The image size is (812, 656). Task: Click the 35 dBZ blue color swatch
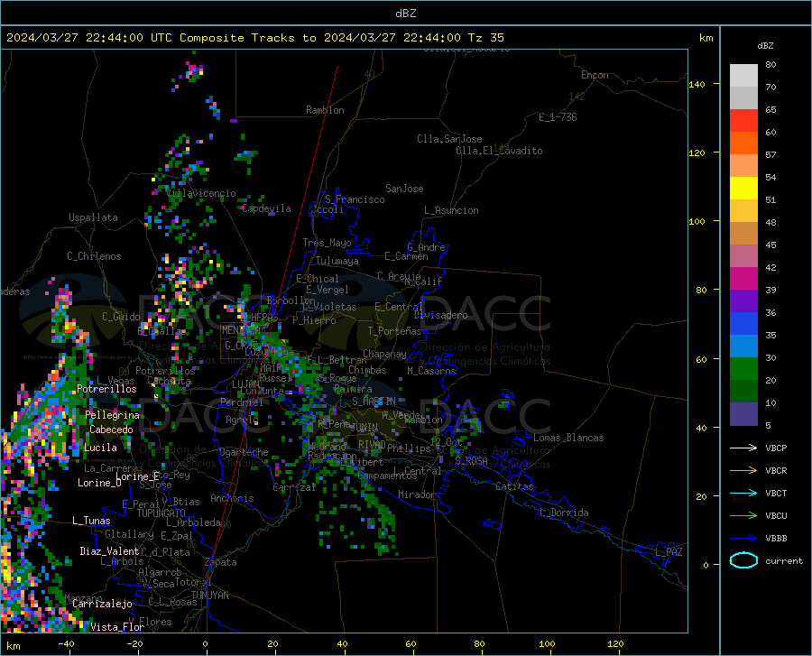point(743,346)
